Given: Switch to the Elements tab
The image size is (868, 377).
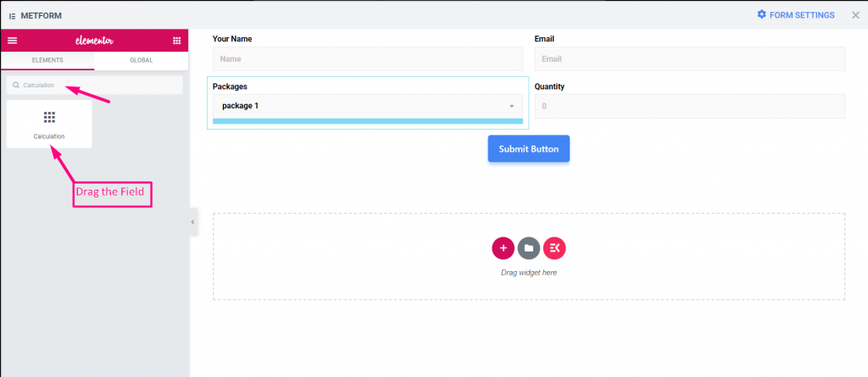Looking at the screenshot, I should pyautogui.click(x=47, y=60).
